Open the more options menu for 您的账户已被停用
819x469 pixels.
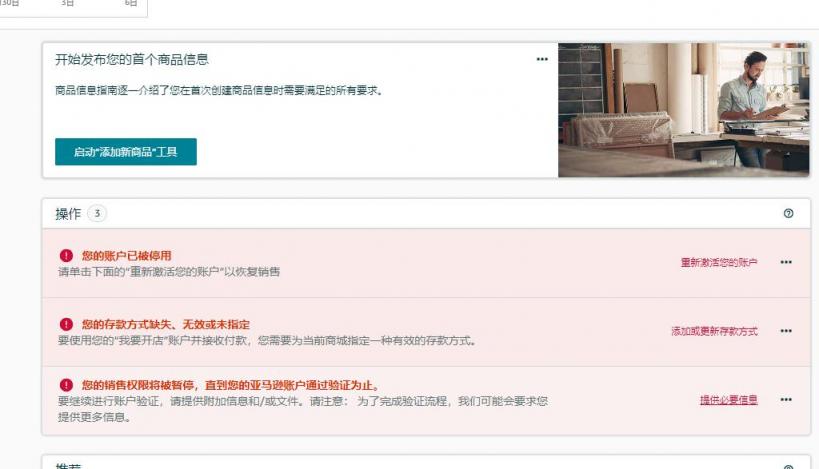(x=786, y=262)
